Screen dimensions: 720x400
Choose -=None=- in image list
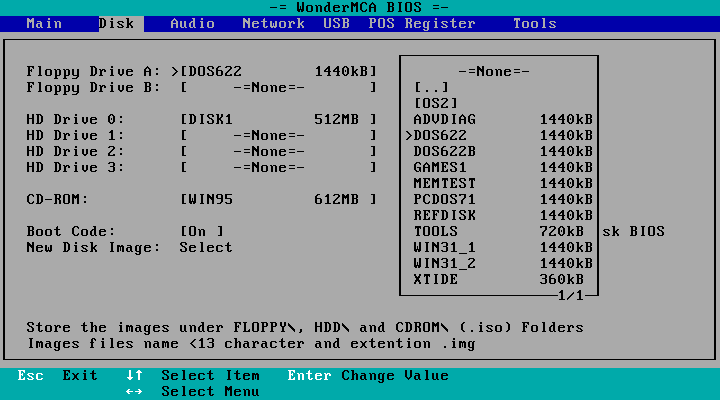(x=494, y=72)
